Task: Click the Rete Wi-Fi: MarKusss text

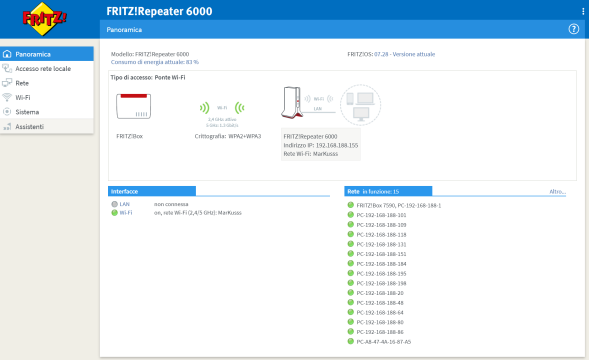Action: pyautogui.click(x=311, y=154)
